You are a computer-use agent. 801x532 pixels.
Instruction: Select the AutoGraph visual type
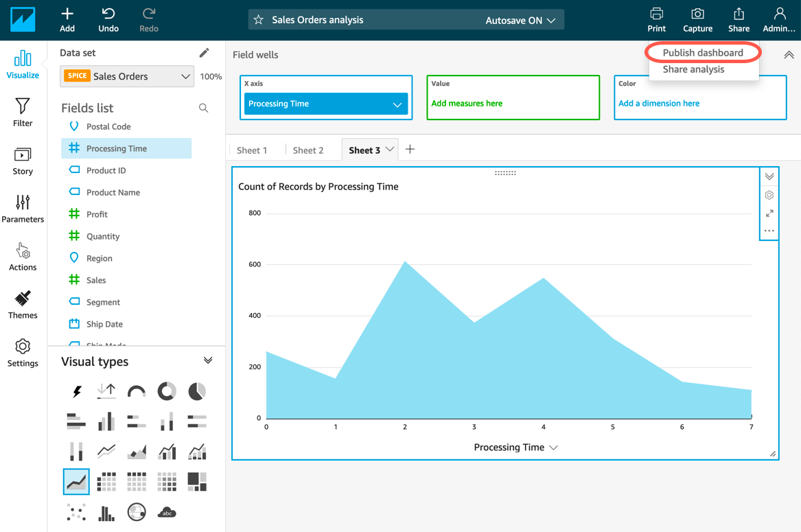click(x=76, y=391)
